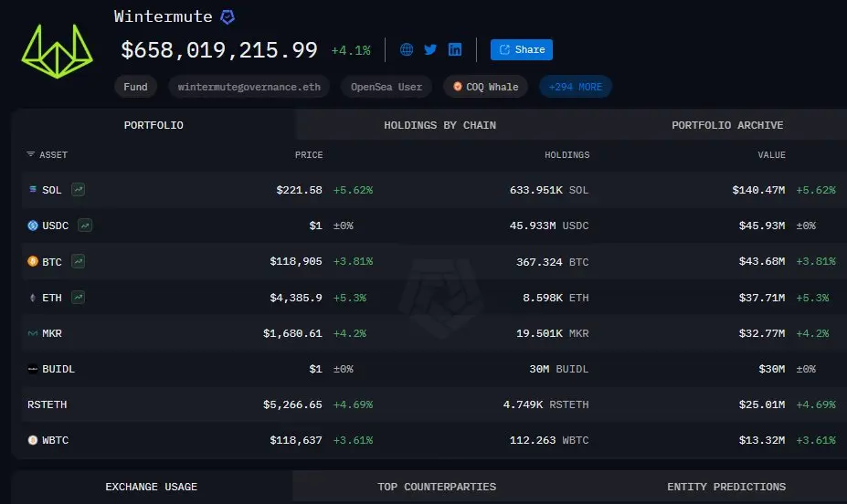This screenshot has width=847, height=504.
Task: Sort by the HOLDINGS column header
Action: point(566,155)
